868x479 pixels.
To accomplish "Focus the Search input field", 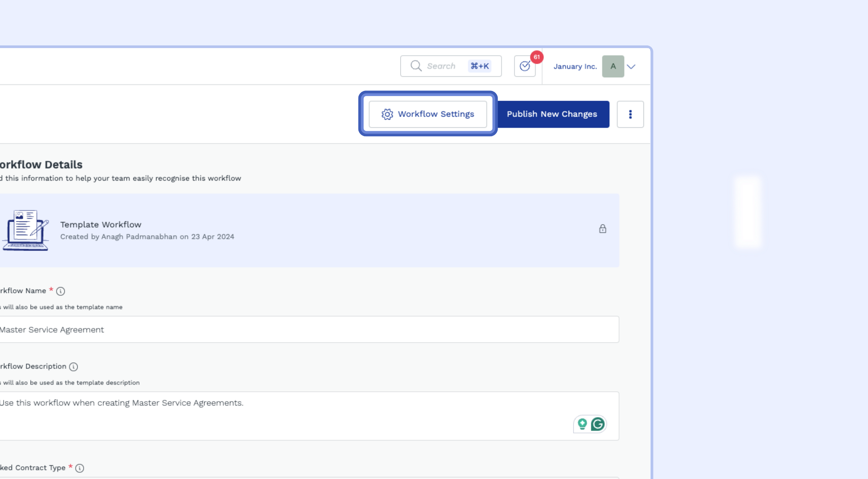I will (444, 66).
